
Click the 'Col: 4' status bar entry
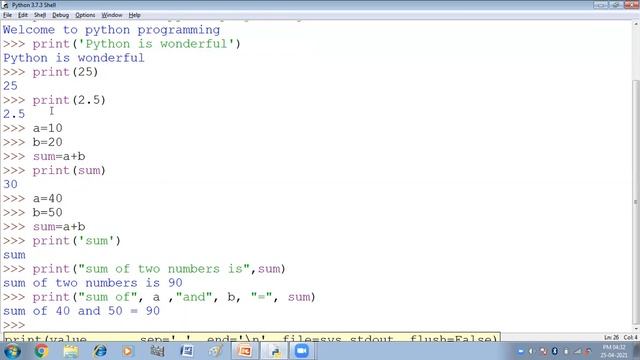[x=630, y=338]
